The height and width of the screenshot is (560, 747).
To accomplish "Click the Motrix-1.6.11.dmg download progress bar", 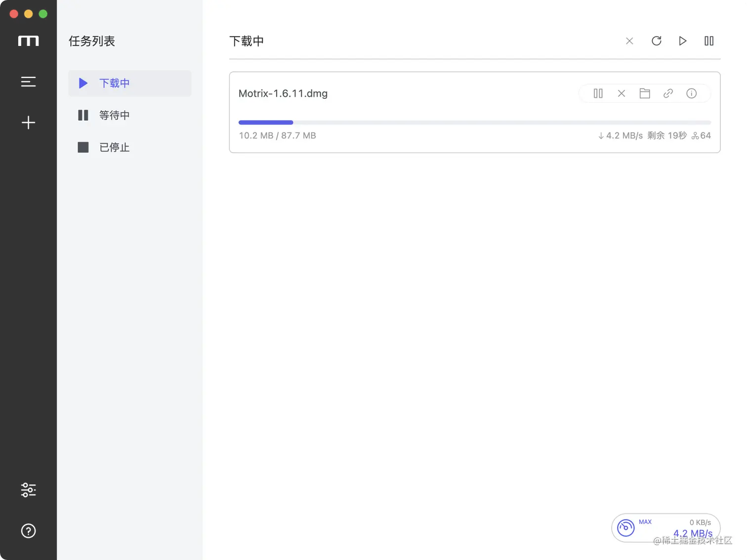I will pos(475,122).
